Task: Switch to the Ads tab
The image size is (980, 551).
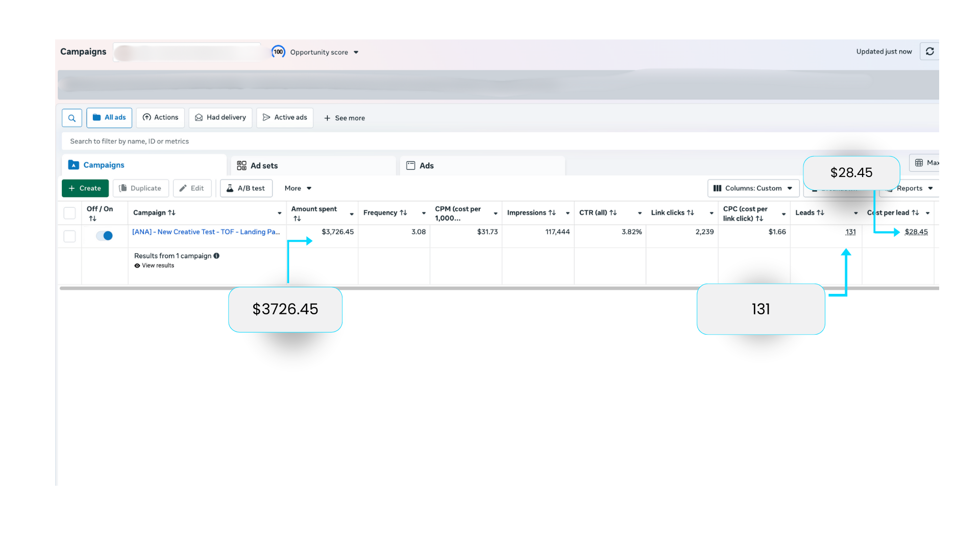Action: [x=426, y=166]
